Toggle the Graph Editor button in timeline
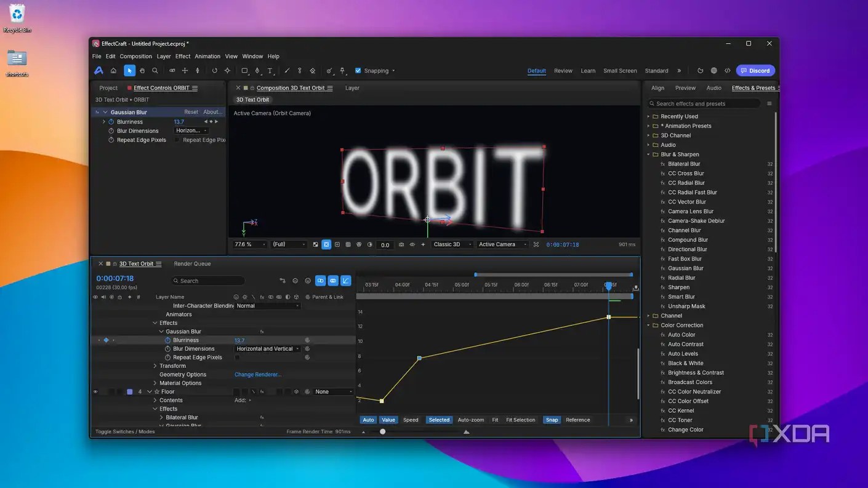The image size is (868, 488). click(x=346, y=281)
